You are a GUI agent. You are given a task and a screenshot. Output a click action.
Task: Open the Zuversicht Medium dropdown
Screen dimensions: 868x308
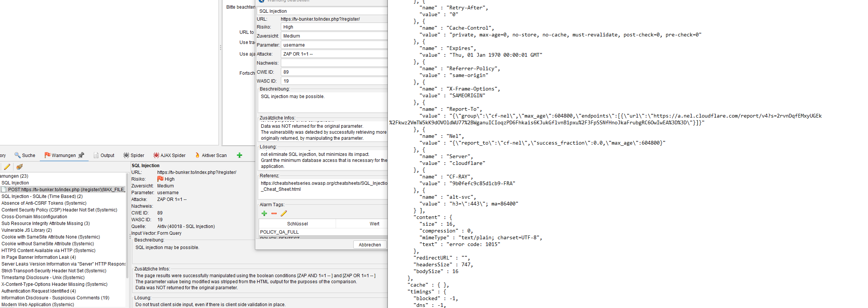(x=334, y=36)
